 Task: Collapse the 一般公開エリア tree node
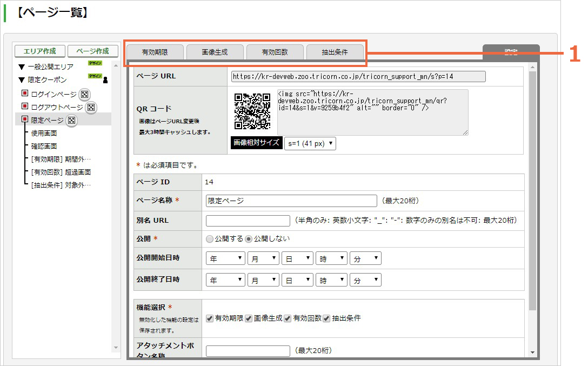coord(22,67)
